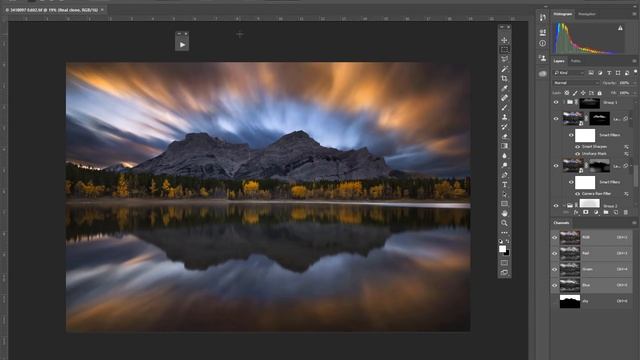Select the Channels tab
This screenshot has height=360, width=640.
[561, 223]
